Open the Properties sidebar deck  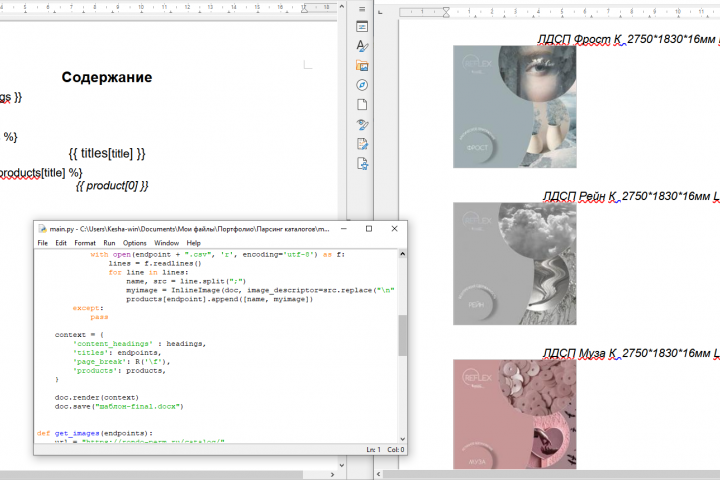tap(362, 27)
